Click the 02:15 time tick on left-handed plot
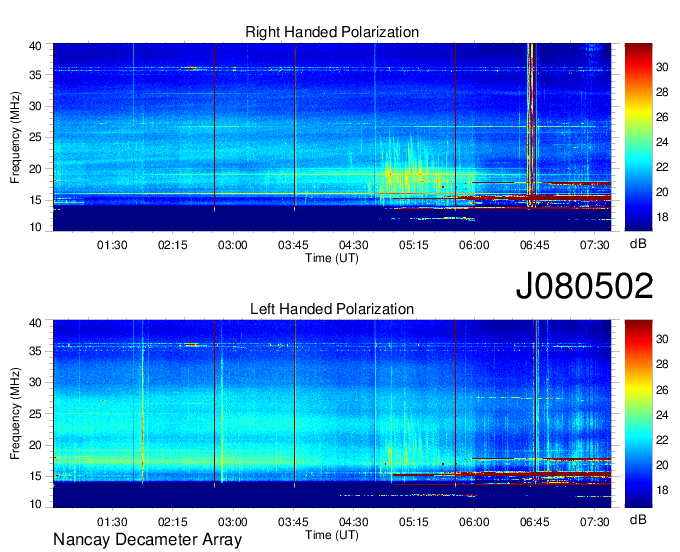Viewport: 680px width, 552px height. pos(172,522)
